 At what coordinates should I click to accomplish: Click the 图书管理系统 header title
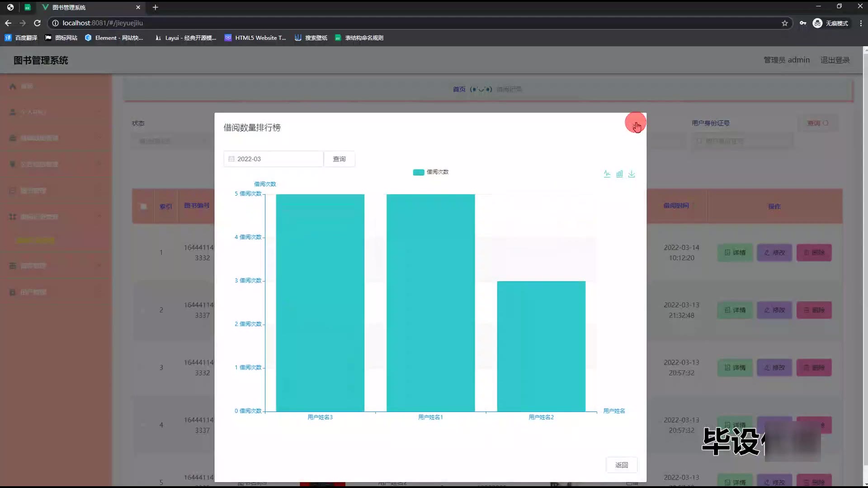(x=41, y=61)
